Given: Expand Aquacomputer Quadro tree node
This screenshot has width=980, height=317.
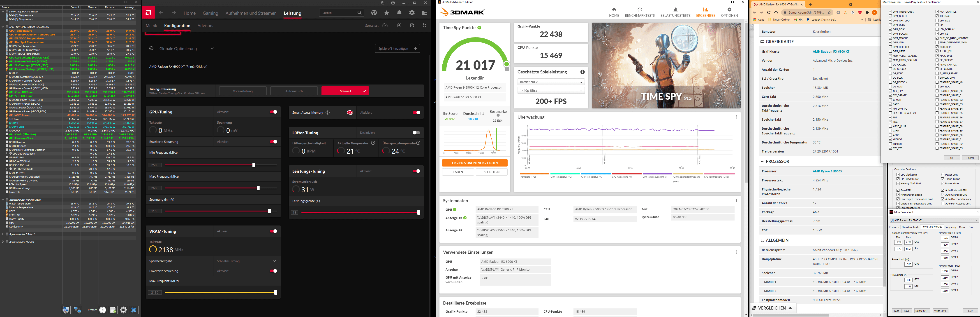Looking at the screenshot, I should tap(3, 242).
